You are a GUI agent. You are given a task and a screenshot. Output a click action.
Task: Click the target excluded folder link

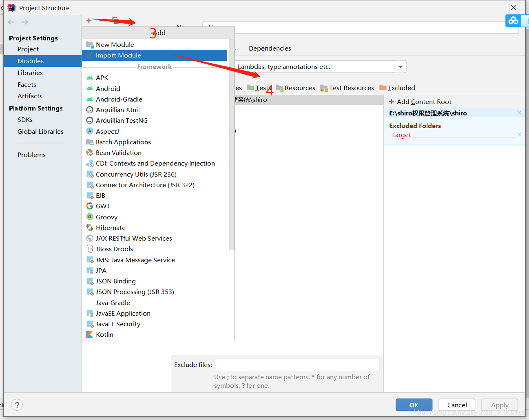[402, 135]
